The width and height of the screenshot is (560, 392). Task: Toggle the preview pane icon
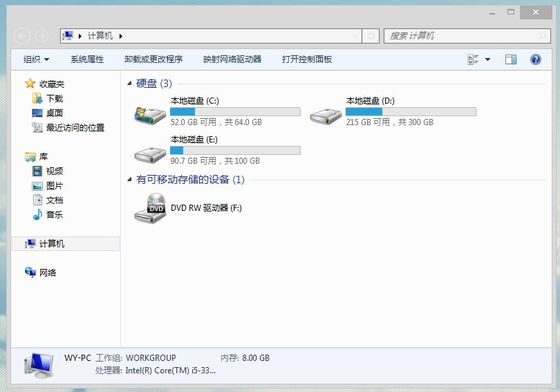coord(511,59)
